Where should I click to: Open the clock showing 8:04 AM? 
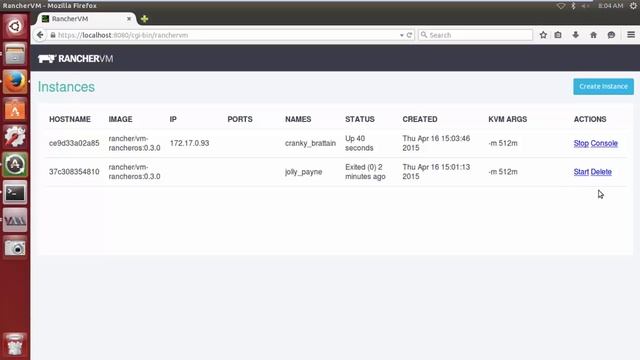pos(611,6)
